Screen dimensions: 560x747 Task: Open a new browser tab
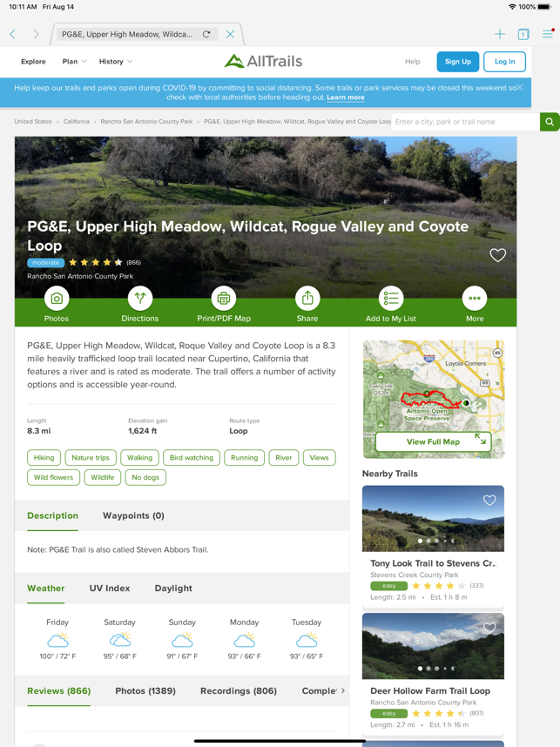tap(500, 34)
